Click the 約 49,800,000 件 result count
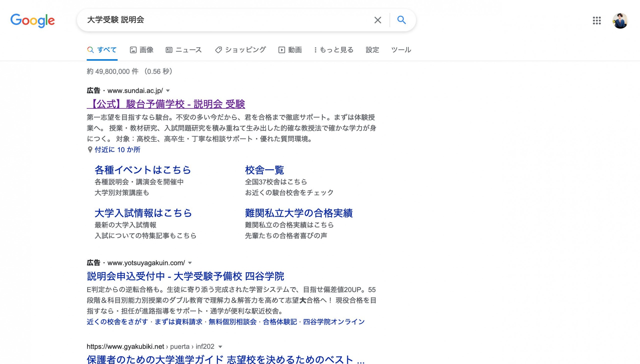 [x=113, y=71]
